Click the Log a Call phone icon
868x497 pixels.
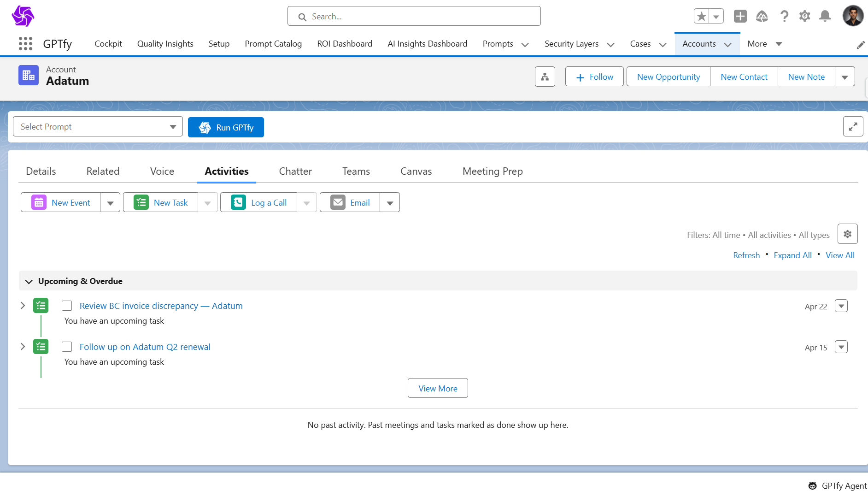click(238, 202)
